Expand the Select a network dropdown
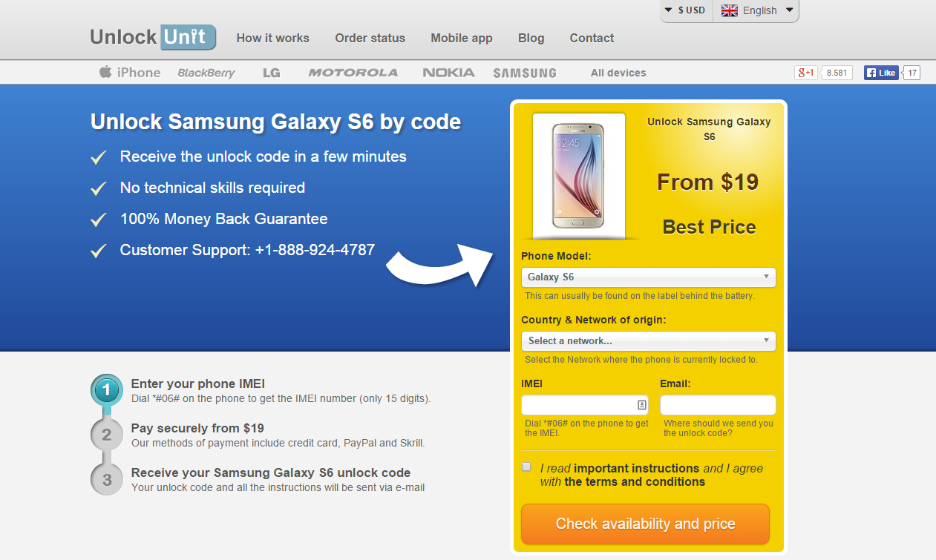This screenshot has width=936, height=560. [649, 341]
